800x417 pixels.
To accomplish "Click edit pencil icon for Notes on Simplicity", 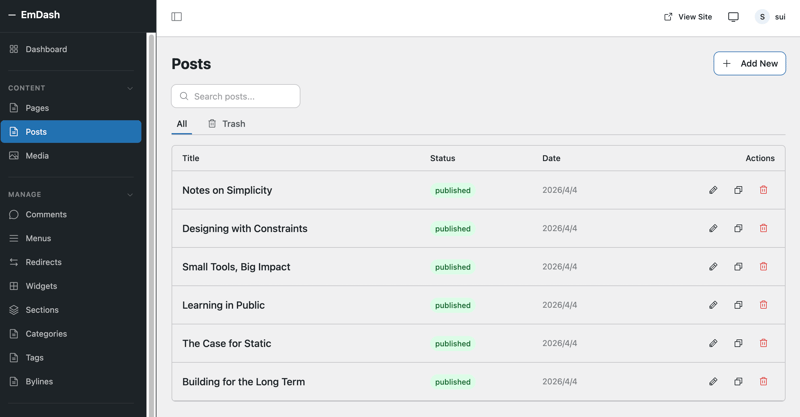I will coord(713,190).
